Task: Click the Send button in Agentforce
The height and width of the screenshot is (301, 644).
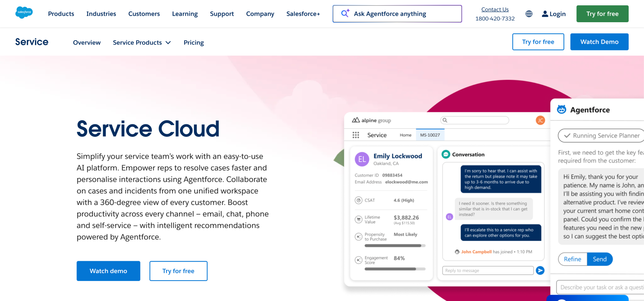Action: (600, 259)
